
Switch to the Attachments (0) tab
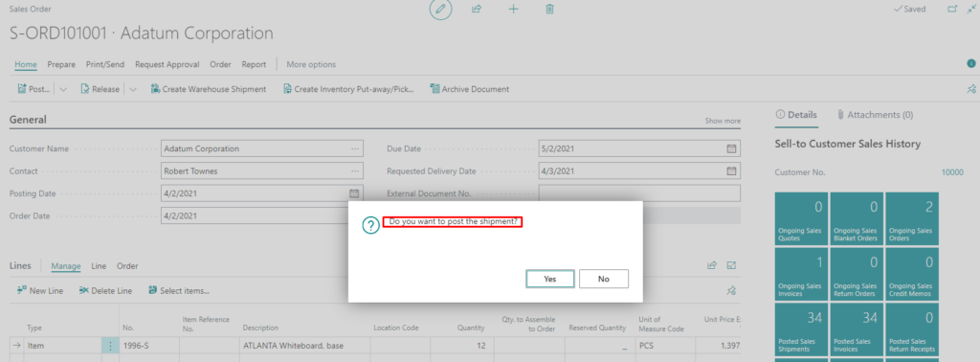[x=875, y=115]
